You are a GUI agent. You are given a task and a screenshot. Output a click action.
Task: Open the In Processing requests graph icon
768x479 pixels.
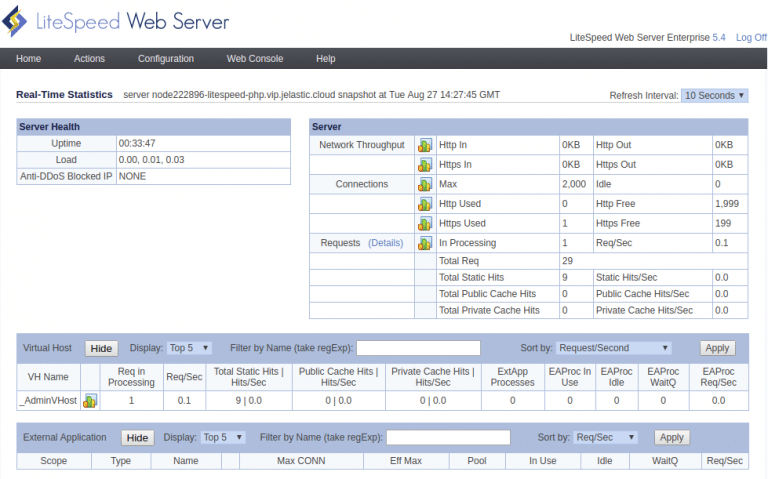coord(425,243)
